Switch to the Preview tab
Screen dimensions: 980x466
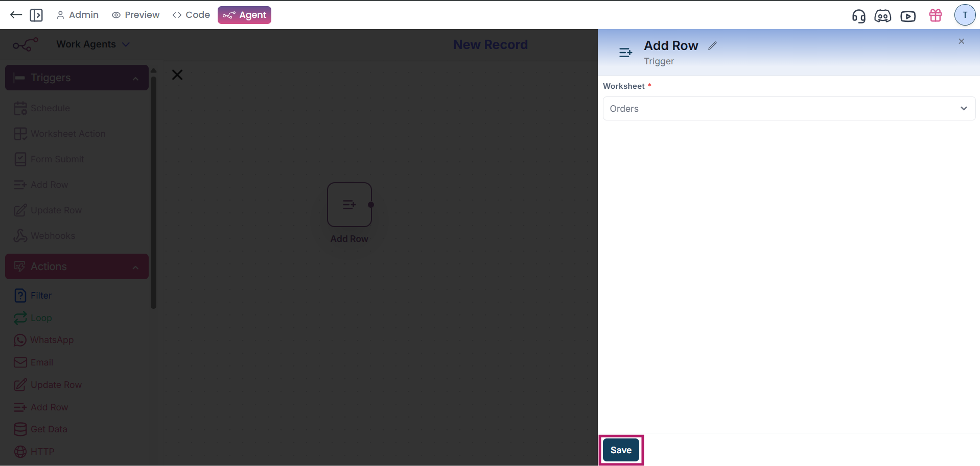(x=136, y=15)
